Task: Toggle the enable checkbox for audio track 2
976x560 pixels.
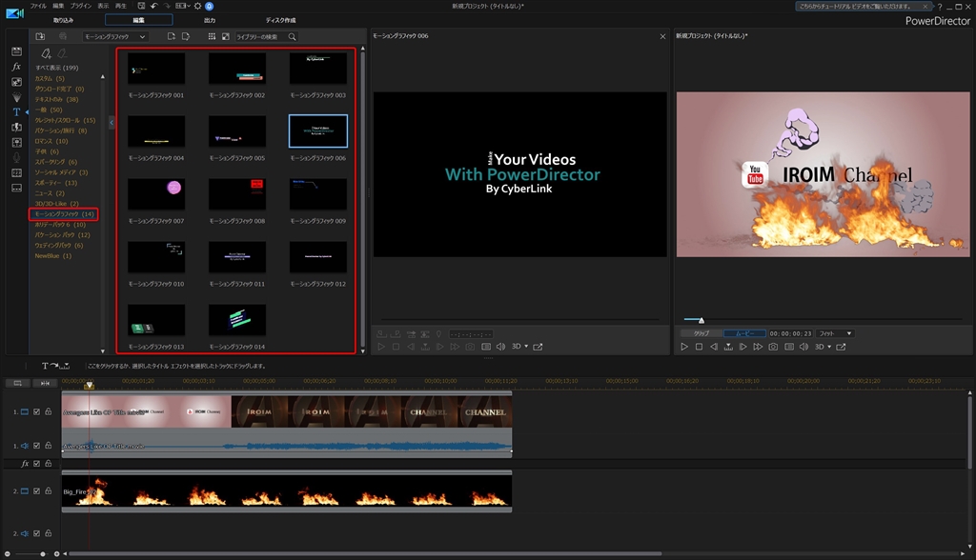Action: coord(37,533)
